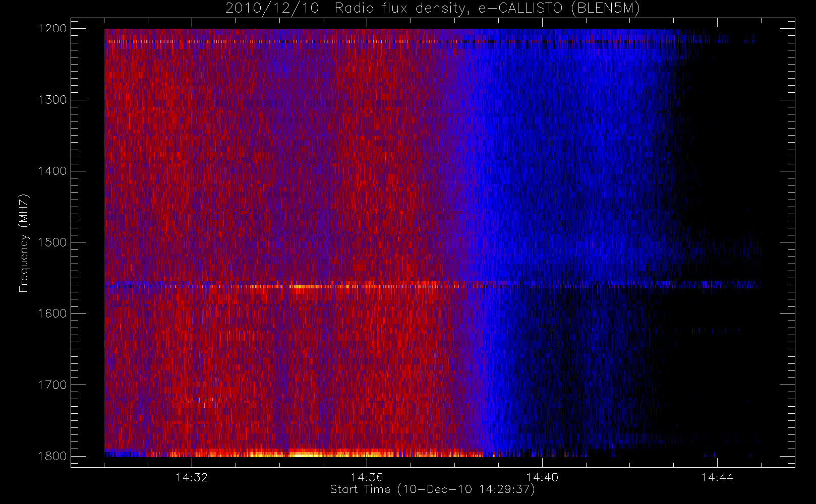Click the bright yellow burst at 1800 MHz
Viewport: 816px width, 504px height.
pyautogui.click(x=305, y=454)
